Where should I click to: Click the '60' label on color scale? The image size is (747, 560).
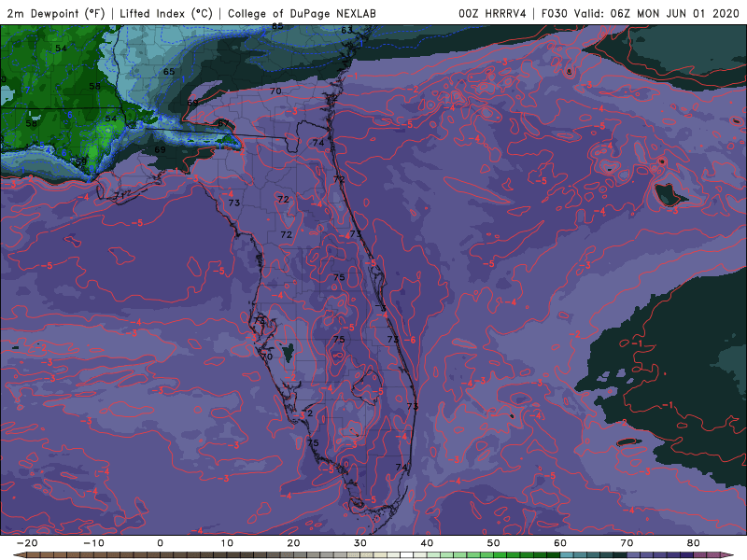[560, 543]
